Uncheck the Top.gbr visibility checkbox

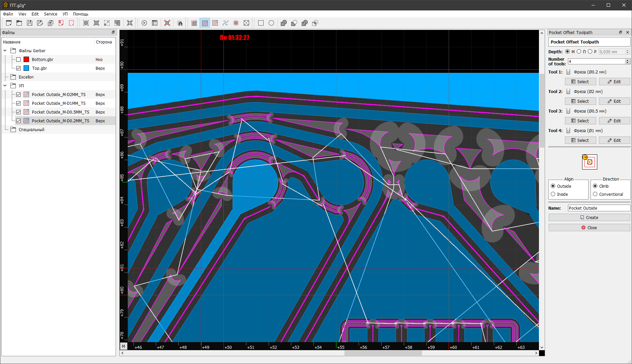pos(19,68)
